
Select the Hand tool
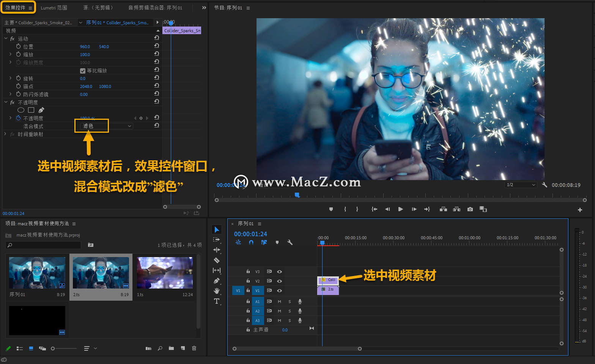pos(217,291)
